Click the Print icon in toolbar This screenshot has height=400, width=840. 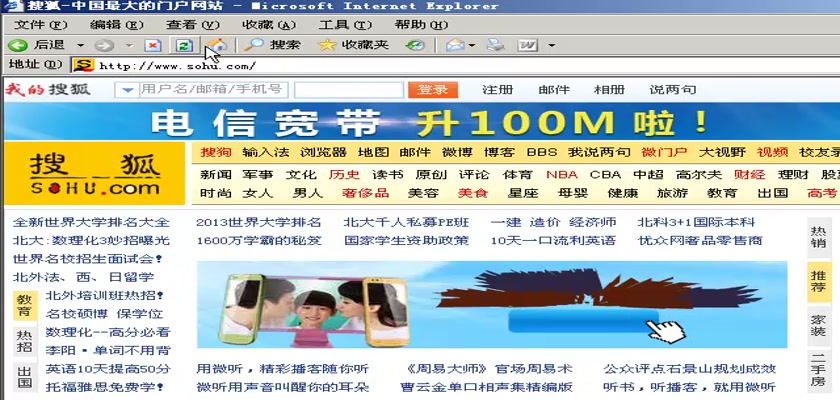tap(496, 46)
